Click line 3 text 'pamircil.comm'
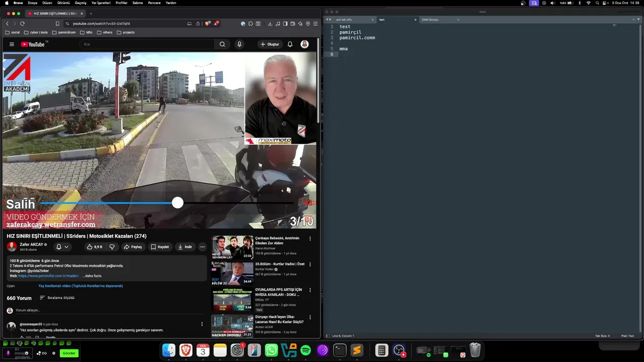Screen dimensions: 644x362 click(357, 38)
